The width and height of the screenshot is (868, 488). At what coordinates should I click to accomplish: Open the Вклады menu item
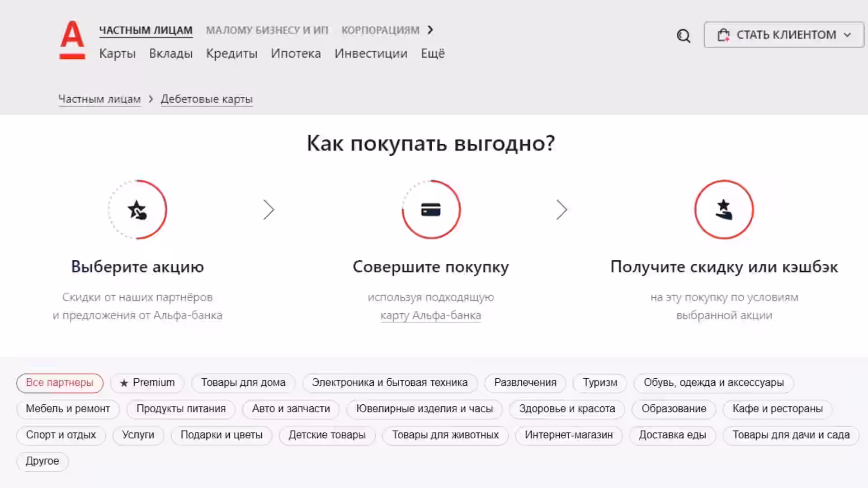tap(171, 53)
